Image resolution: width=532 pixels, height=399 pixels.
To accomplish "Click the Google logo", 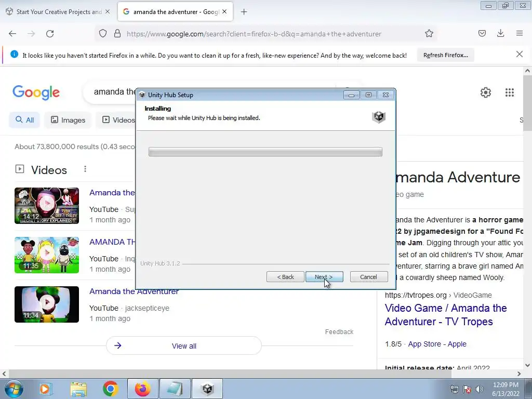I will [36, 92].
